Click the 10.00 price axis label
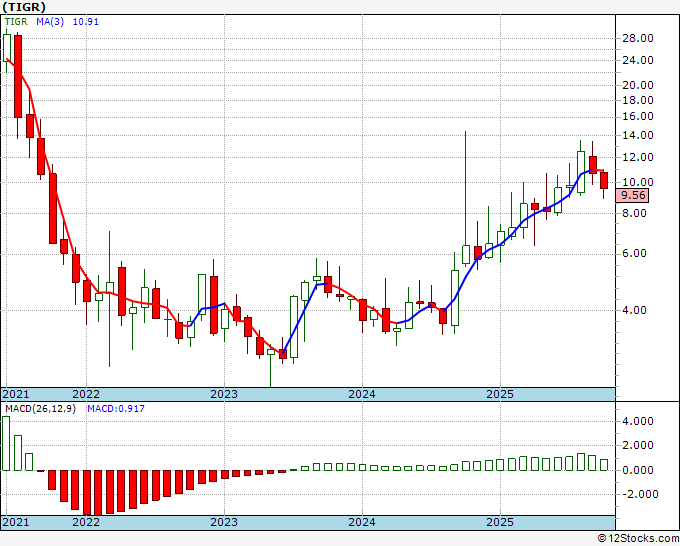 638,182
